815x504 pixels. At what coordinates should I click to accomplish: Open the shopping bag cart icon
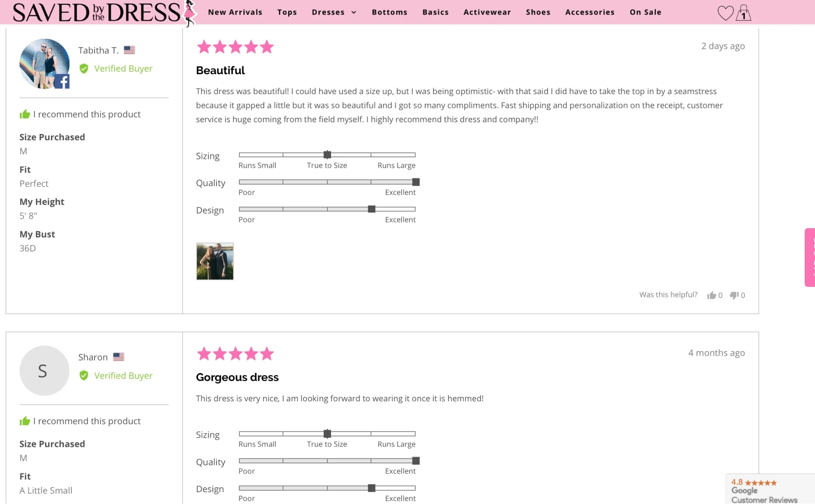click(x=743, y=13)
